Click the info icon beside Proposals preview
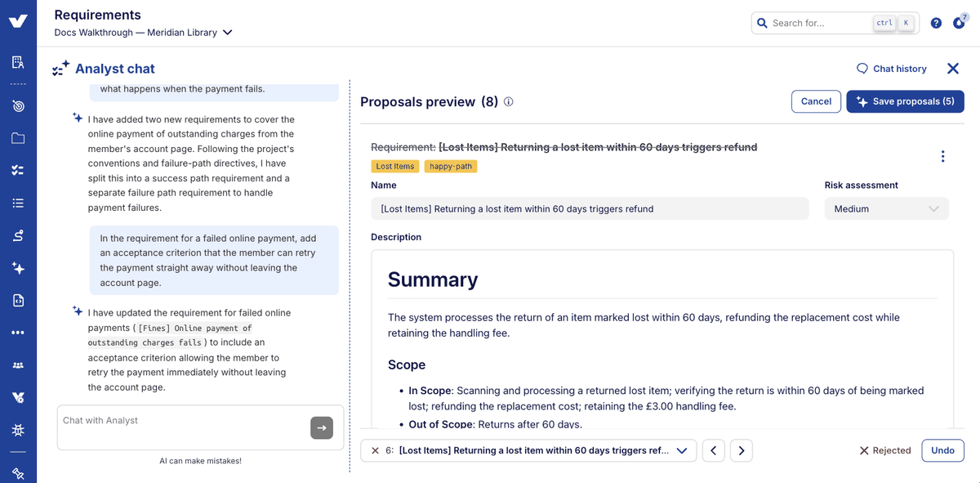980x483 pixels. (508, 102)
